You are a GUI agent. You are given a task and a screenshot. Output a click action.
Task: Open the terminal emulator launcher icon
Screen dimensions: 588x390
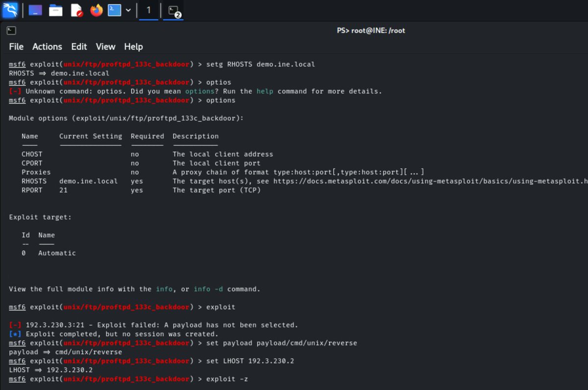pos(114,10)
